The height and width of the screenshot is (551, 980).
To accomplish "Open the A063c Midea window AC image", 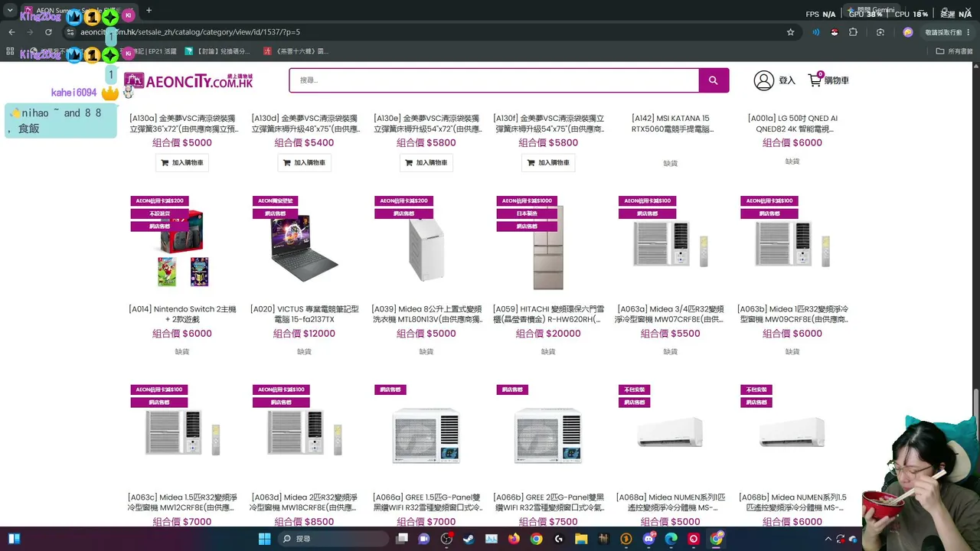I will point(182,433).
